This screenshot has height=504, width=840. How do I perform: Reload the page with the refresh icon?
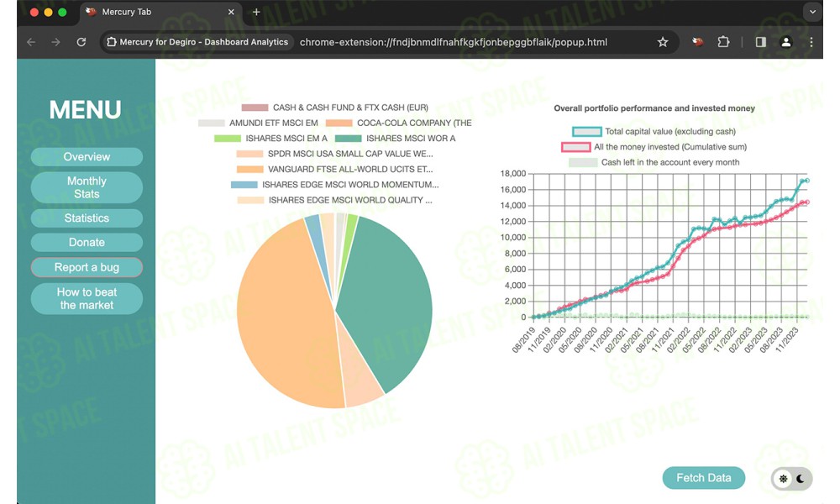(81, 42)
